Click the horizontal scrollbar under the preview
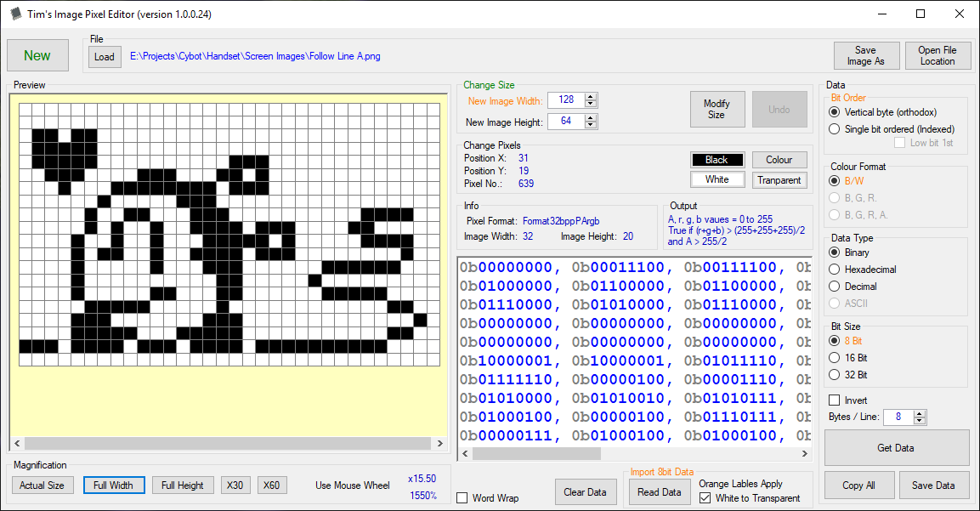Image resolution: width=980 pixels, height=511 pixels. click(x=227, y=443)
